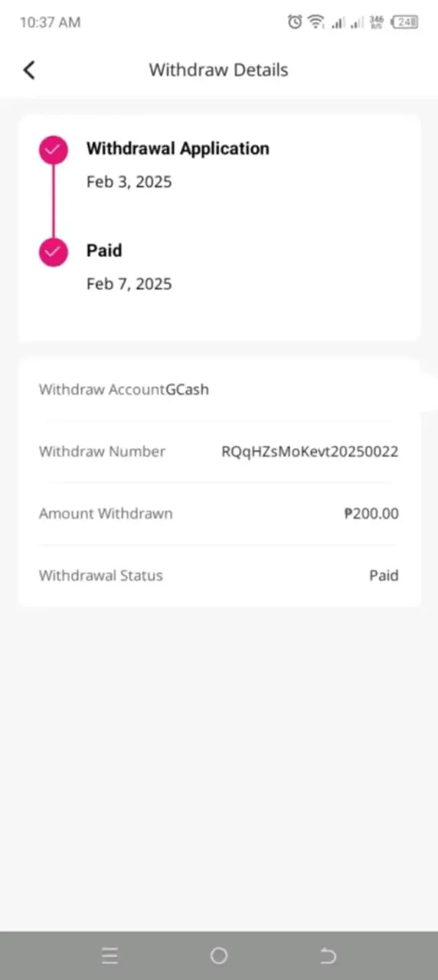Tap the ₱200.00 amount withdrawn value
The height and width of the screenshot is (980, 438).
click(x=371, y=514)
